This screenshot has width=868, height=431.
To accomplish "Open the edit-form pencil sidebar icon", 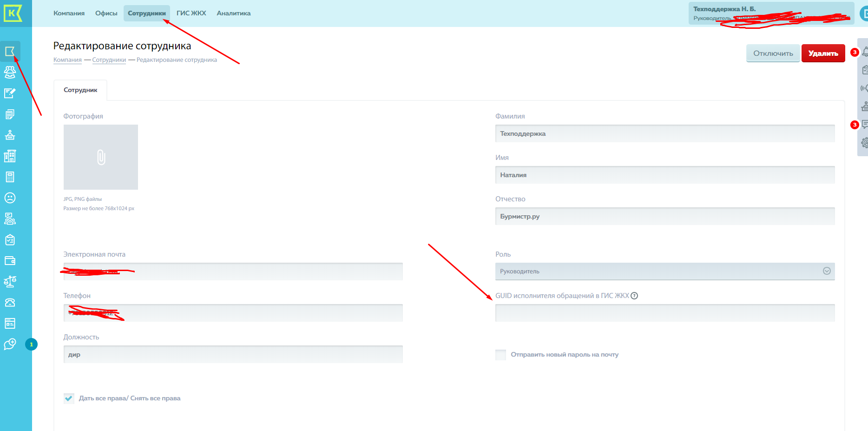I will 10,93.
